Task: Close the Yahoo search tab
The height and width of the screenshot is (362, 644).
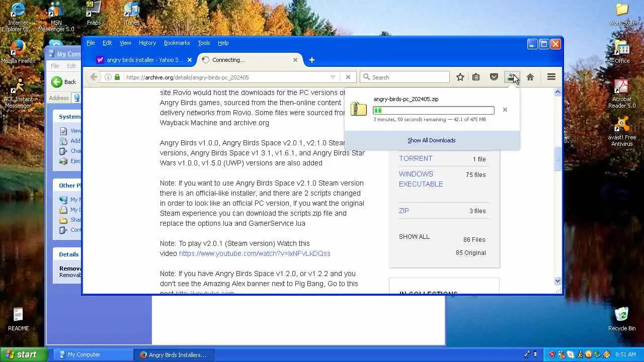Action: (189, 60)
